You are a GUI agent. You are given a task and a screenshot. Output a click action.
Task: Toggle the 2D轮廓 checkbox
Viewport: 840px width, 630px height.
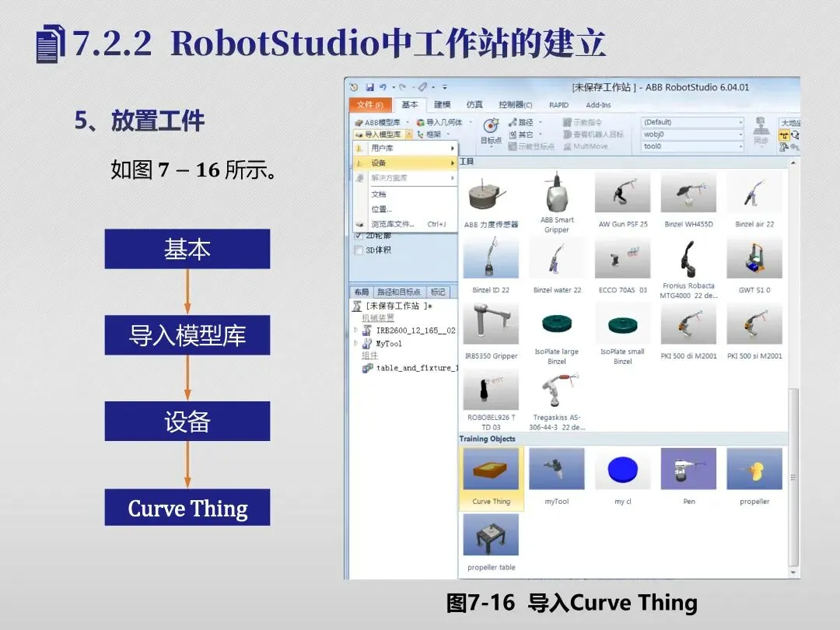click(x=359, y=236)
